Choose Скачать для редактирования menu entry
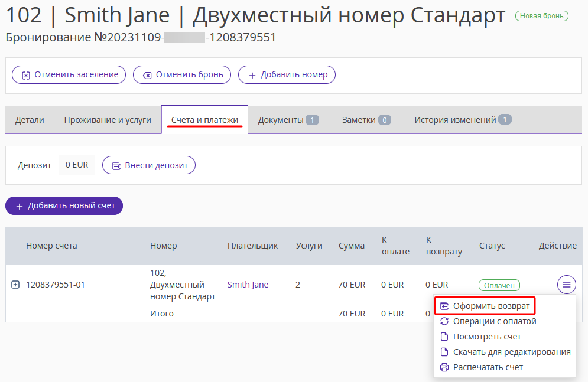Viewport: 588px width, 382px height. point(505,352)
